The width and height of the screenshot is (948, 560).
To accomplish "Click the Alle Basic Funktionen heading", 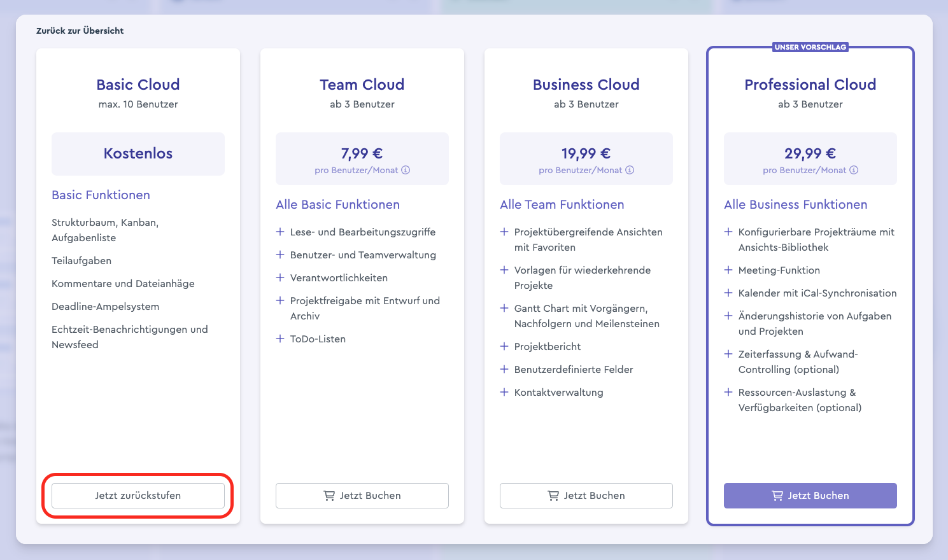I will point(337,204).
